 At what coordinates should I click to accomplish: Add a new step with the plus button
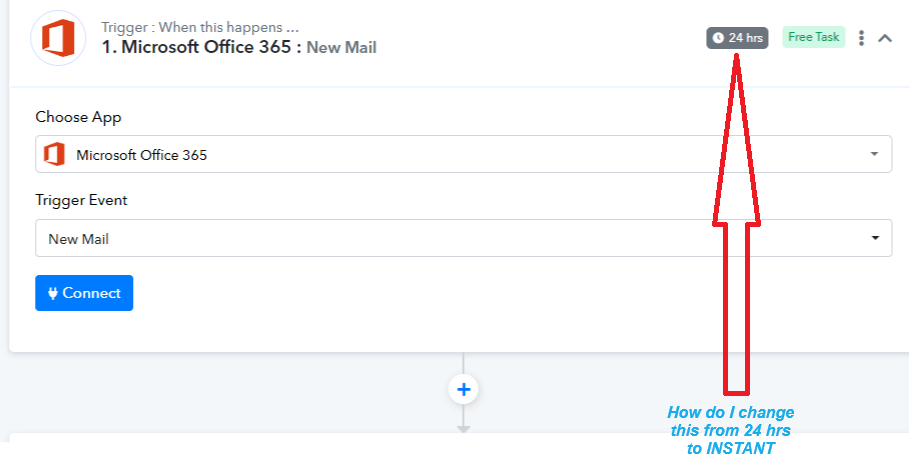(x=463, y=389)
